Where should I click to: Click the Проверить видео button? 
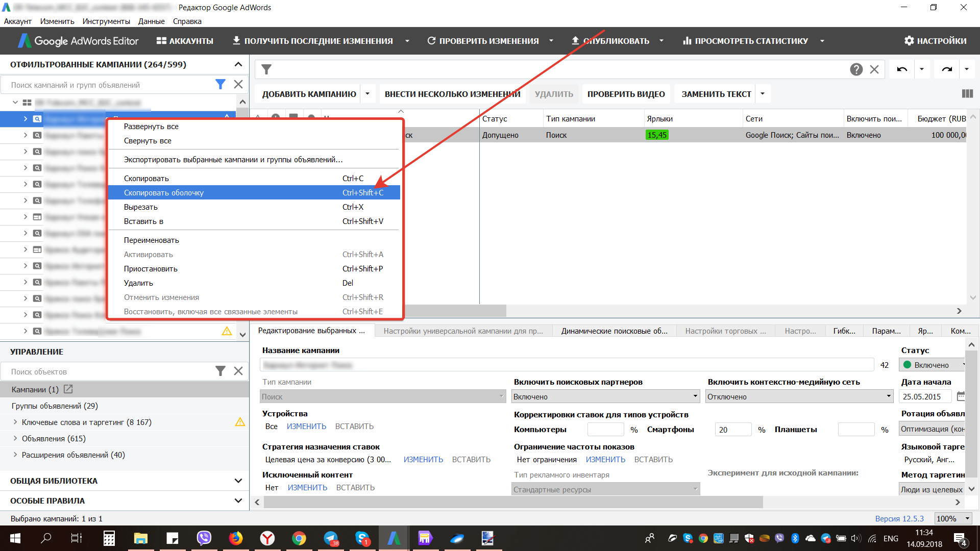pos(626,94)
